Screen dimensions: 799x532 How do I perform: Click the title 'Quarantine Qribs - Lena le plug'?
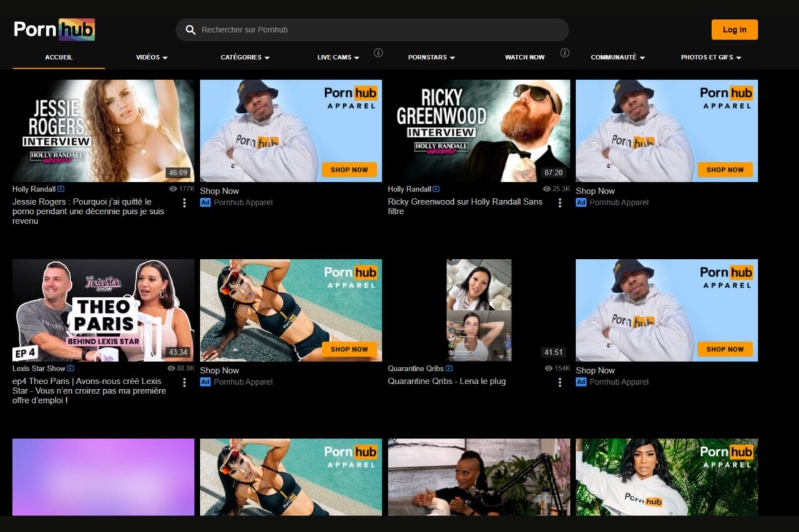447,381
